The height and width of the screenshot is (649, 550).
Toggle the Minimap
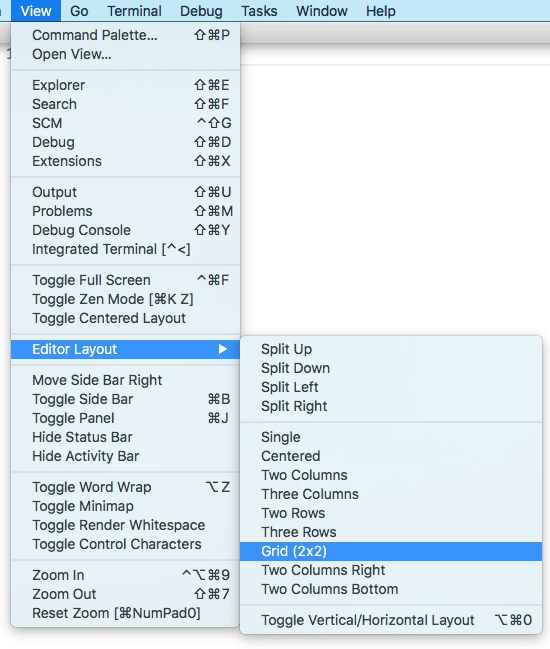[x=125, y=506]
